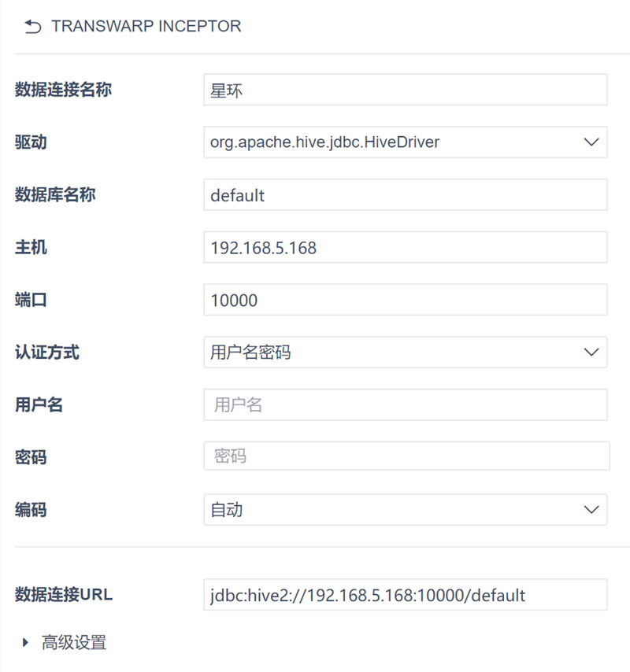630x672 pixels.
Task: Click the 端口 field showing 10000
Action: click(406, 300)
